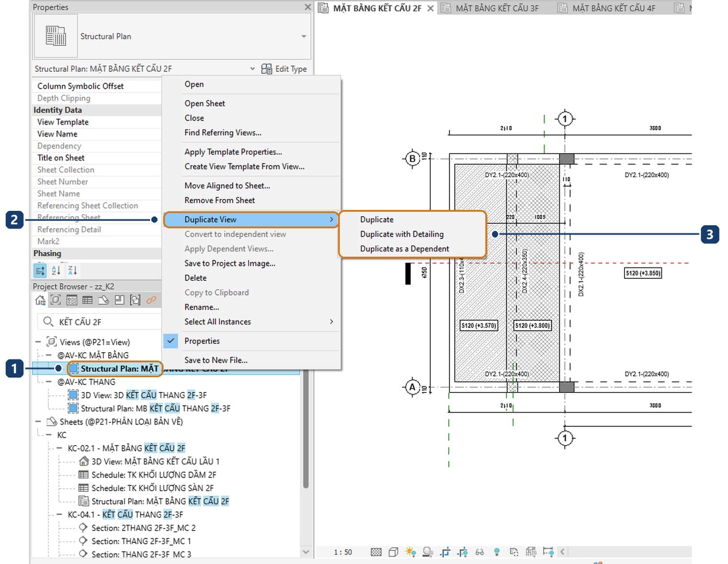This screenshot has height=564, width=728.
Task: Click the Detail Level icon in view control bar
Action: coord(376,552)
